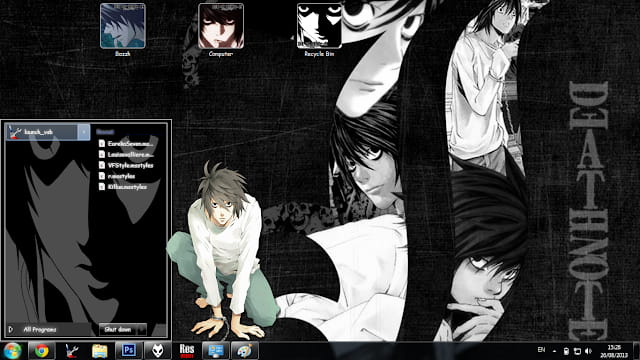The height and width of the screenshot is (360, 640).
Task: Open the pinned program at top of Start menu
Action: click(42, 132)
